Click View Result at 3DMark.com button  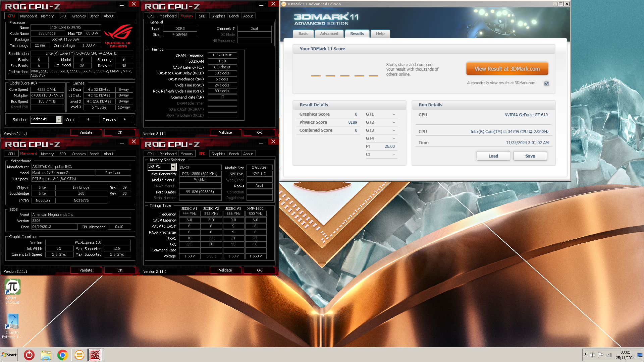(507, 69)
